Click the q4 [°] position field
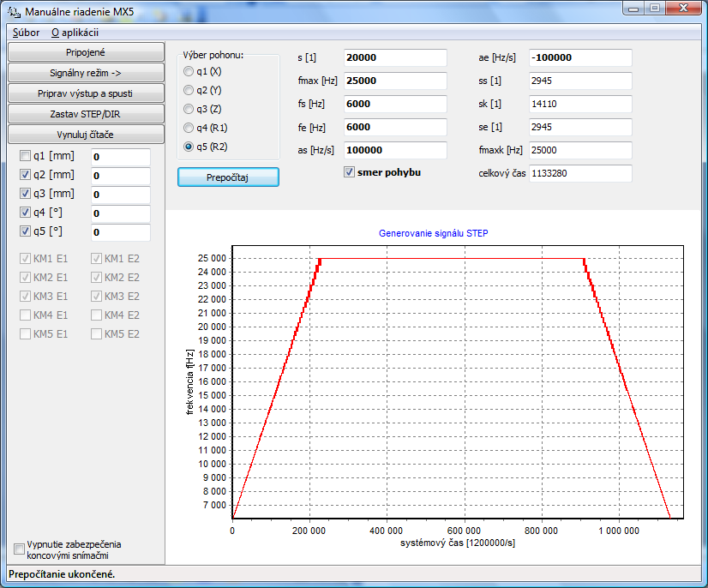Image resolution: width=708 pixels, height=588 pixels. click(121, 214)
